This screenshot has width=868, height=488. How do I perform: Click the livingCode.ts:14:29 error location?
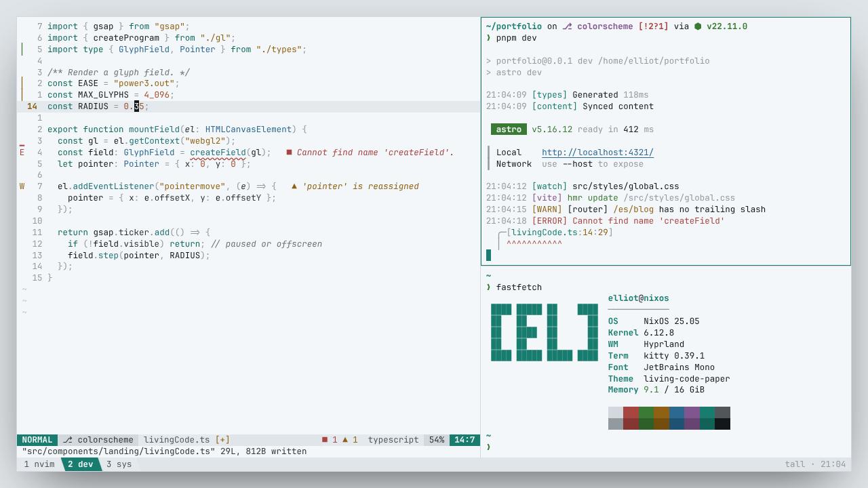tap(559, 232)
